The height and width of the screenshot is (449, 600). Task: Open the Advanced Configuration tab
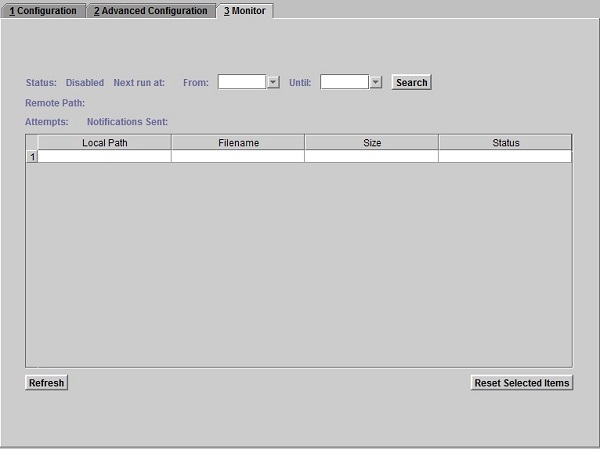[x=150, y=11]
